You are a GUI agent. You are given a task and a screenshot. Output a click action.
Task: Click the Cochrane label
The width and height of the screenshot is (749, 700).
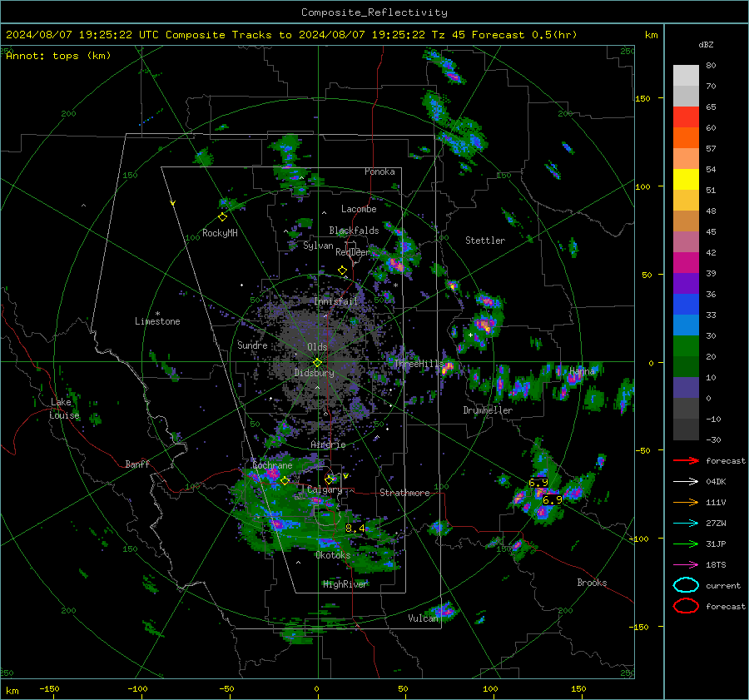pyautogui.click(x=272, y=465)
